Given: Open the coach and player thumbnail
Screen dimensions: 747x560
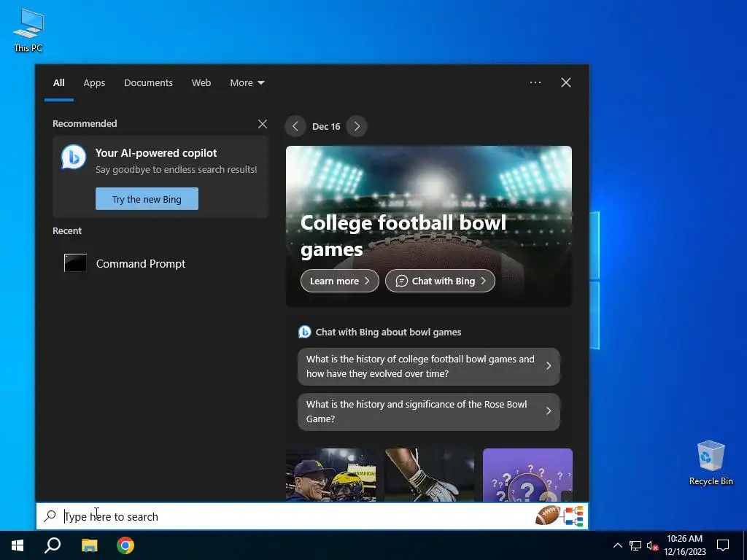Looking at the screenshot, I should (330, 475).
